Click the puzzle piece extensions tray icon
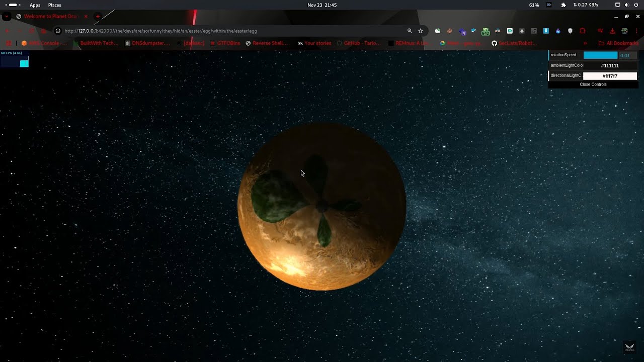Screen dimensions: 644x362 pyautogui.click(x=563, y=5)
